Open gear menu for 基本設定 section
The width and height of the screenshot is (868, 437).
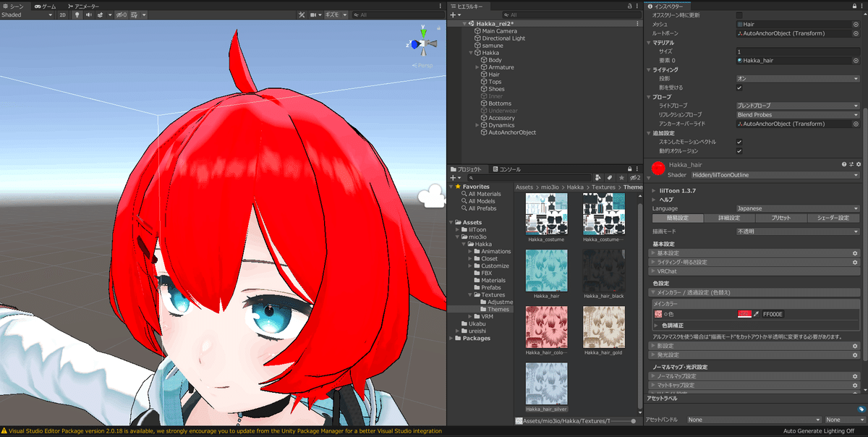tap(854, 253)
